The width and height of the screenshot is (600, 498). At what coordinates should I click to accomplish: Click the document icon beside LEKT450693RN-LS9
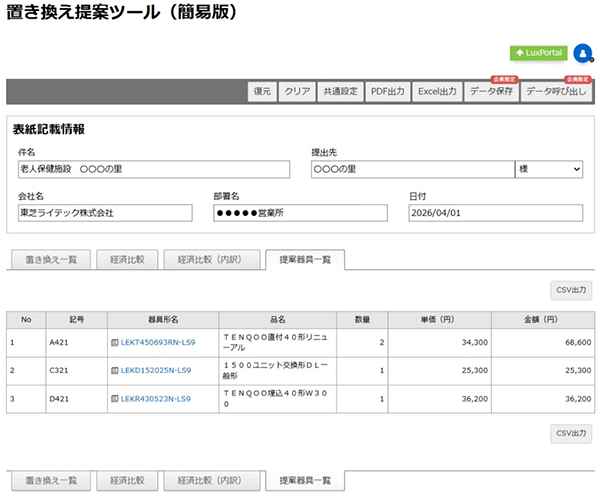pos(115,343)
